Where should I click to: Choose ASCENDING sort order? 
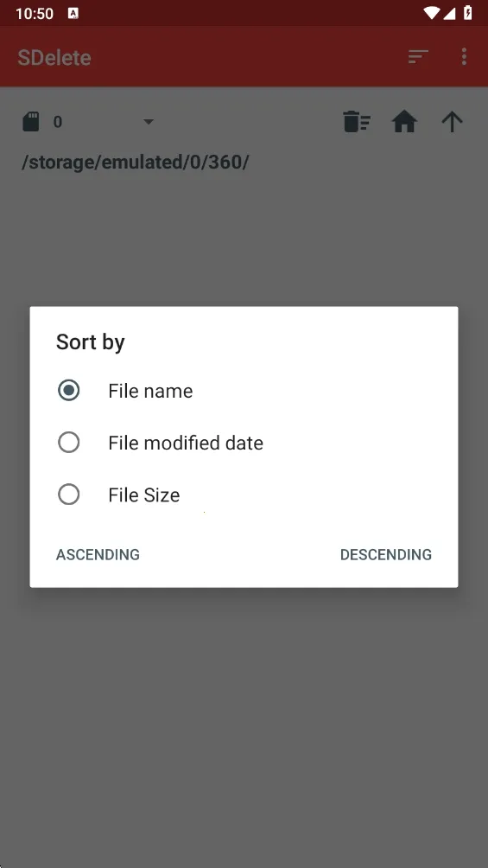[98, 554]
